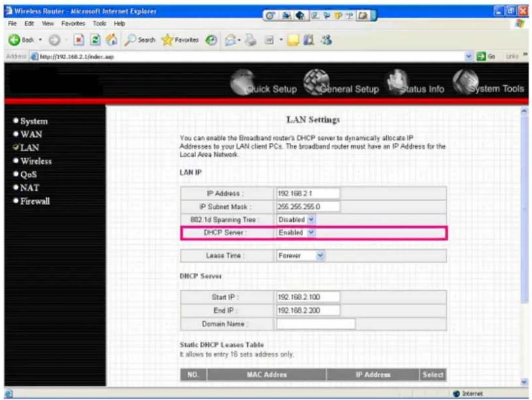Click the Domain Name input field
Viewport: 532px width, 400px height.
(316, 324)
